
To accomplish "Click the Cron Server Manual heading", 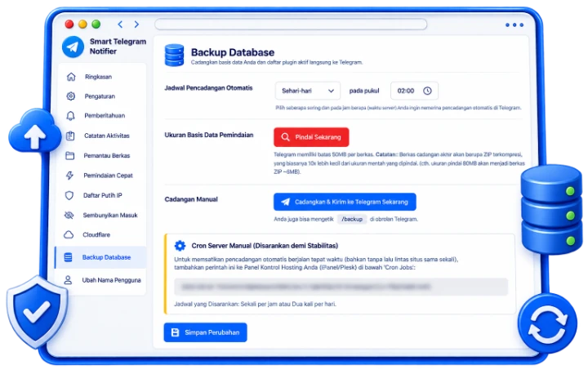I will (265, 246).
